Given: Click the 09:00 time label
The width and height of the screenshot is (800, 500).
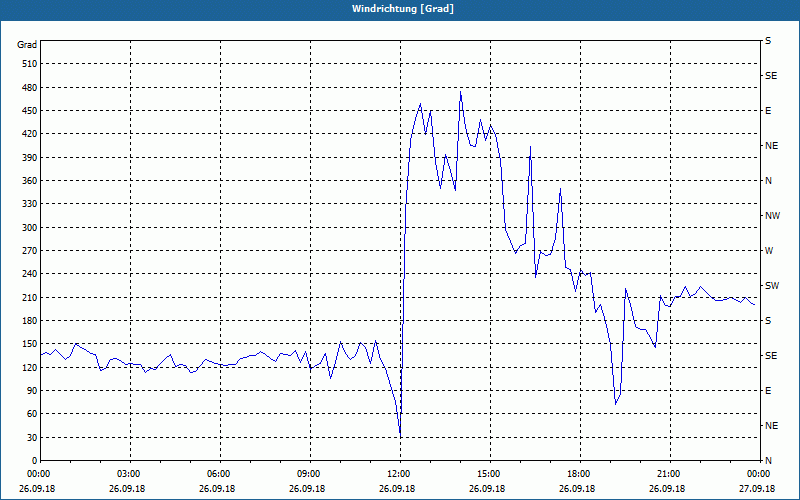Looking at the screenshot, I should 310,474.
